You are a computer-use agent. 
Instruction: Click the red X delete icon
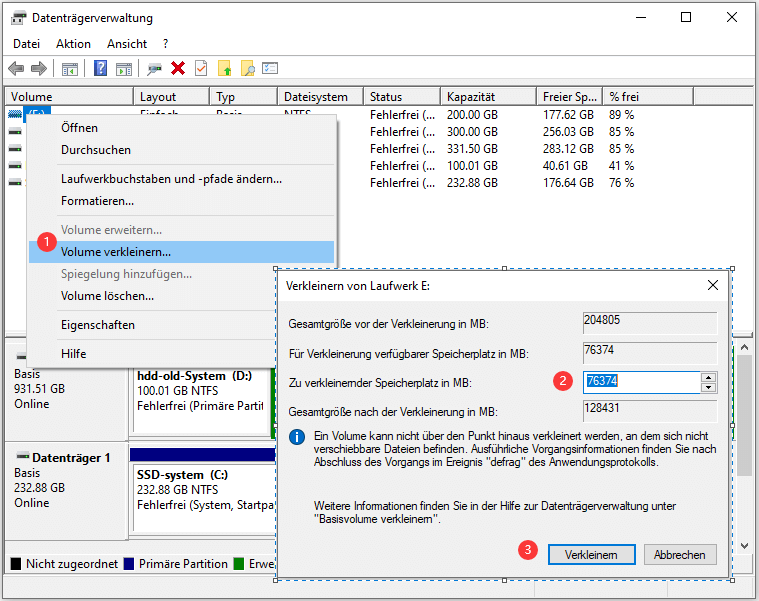click(178, 68)
